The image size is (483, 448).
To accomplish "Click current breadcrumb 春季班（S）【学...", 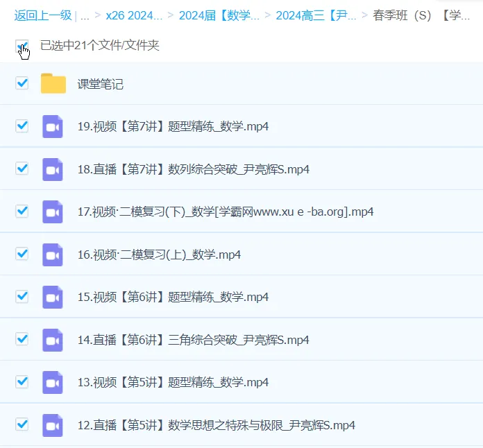I will click(x=421, y=15).
